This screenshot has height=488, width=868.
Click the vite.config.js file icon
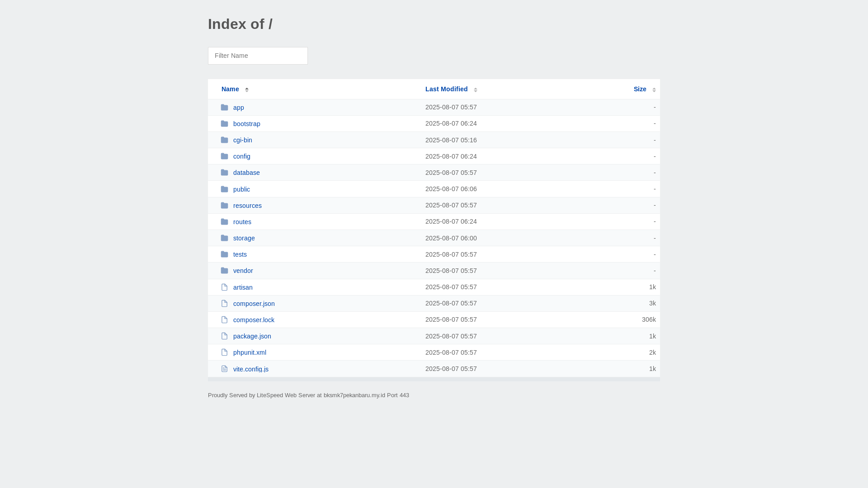pos(224,369)
